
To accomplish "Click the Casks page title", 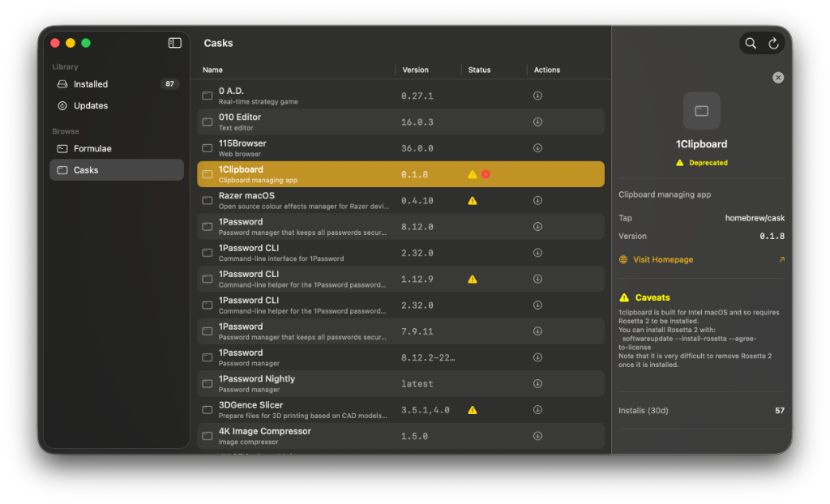I will [218, 44].
